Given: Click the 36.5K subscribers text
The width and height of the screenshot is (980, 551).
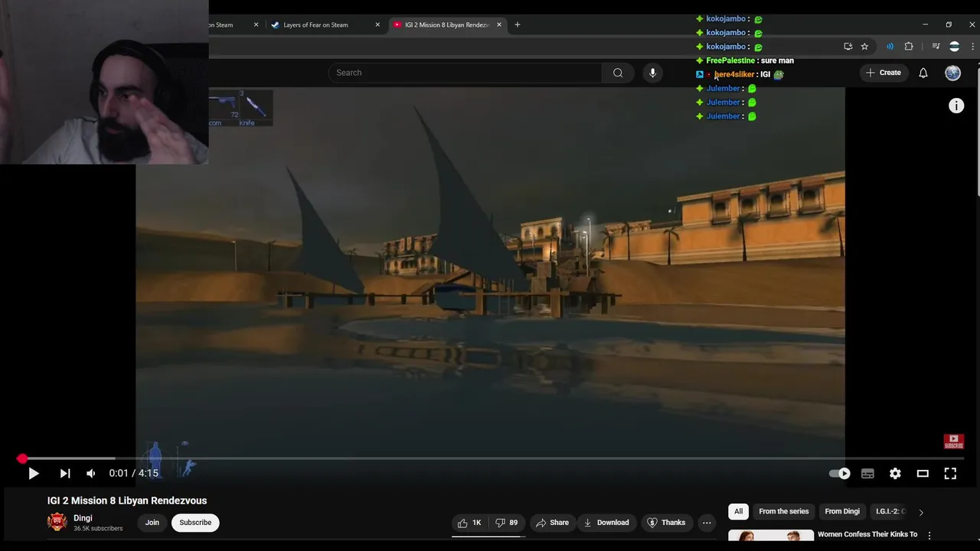Looking at the screenshot, I should point(98,529).
